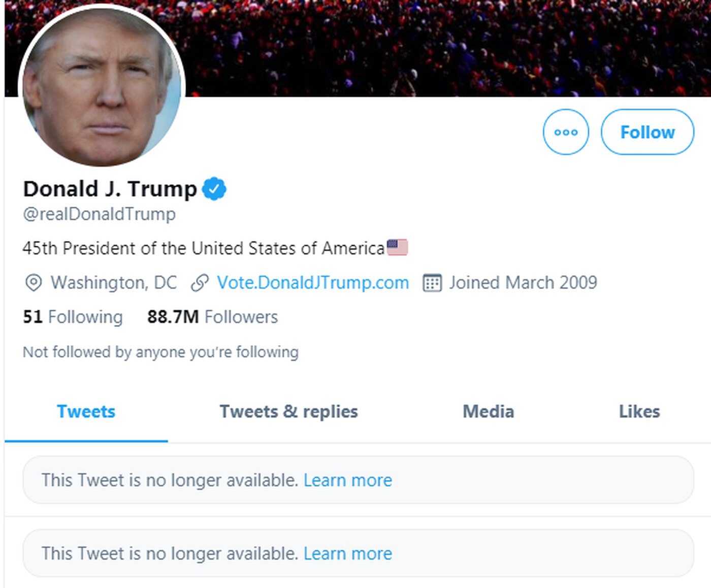Click the chain link icon beside the website
The image size is (711, 588).
(x=200, y=283)
